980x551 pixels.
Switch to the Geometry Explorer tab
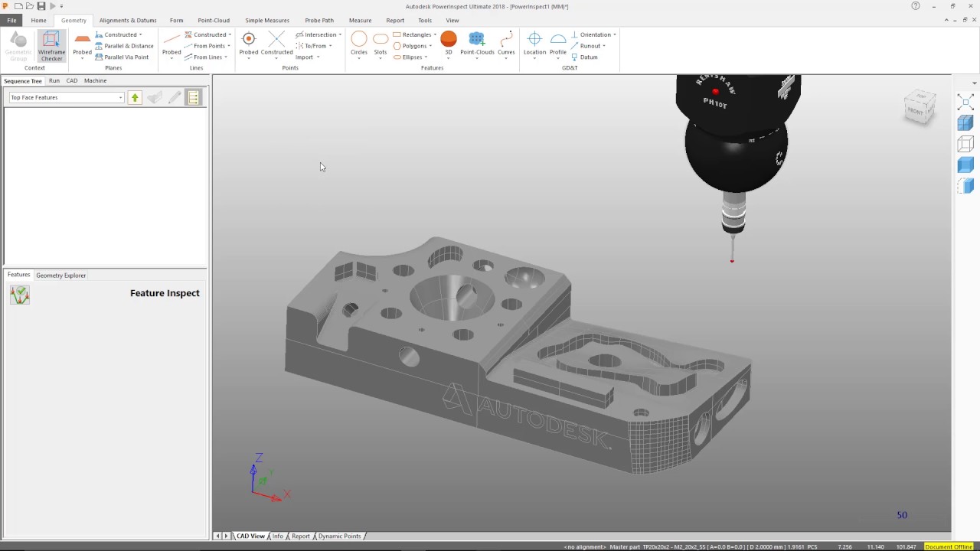point(60,275)
